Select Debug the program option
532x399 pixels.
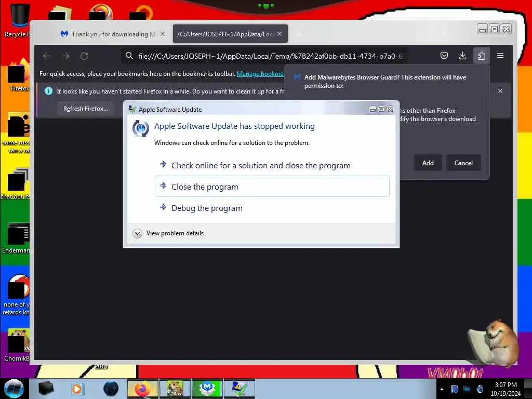(272, 208)
